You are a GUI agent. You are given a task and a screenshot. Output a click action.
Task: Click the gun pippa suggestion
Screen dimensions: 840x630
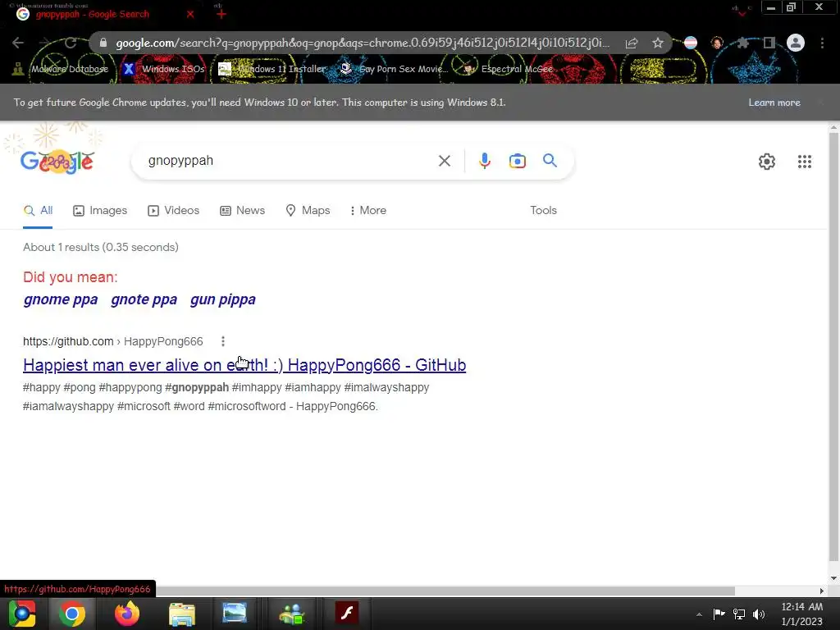pyautogui.click(x=223, y=299)
